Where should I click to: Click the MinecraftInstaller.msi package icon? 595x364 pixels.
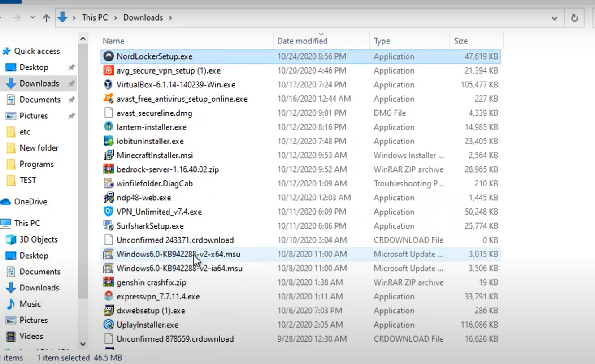108,155
